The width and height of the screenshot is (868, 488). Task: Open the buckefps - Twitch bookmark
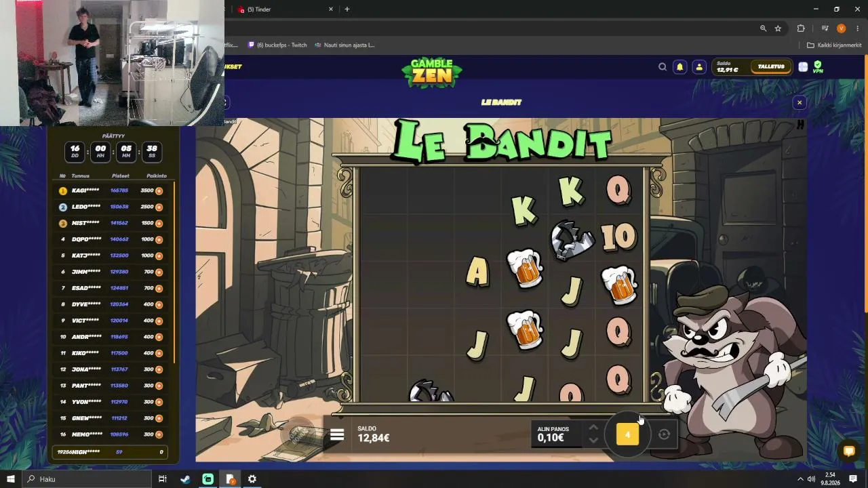coord(277,45)
